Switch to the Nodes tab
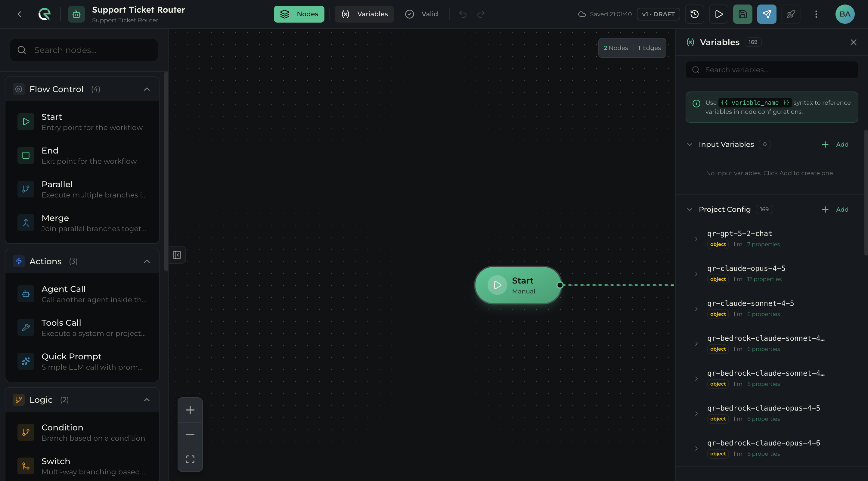The width and height of the screenshot is (868, 481). click(299, 14)
